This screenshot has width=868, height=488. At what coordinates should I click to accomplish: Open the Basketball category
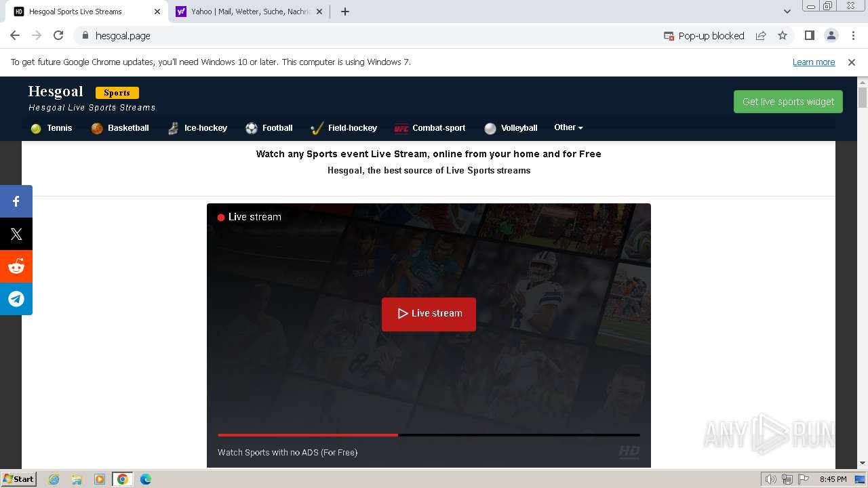point(120,128)
